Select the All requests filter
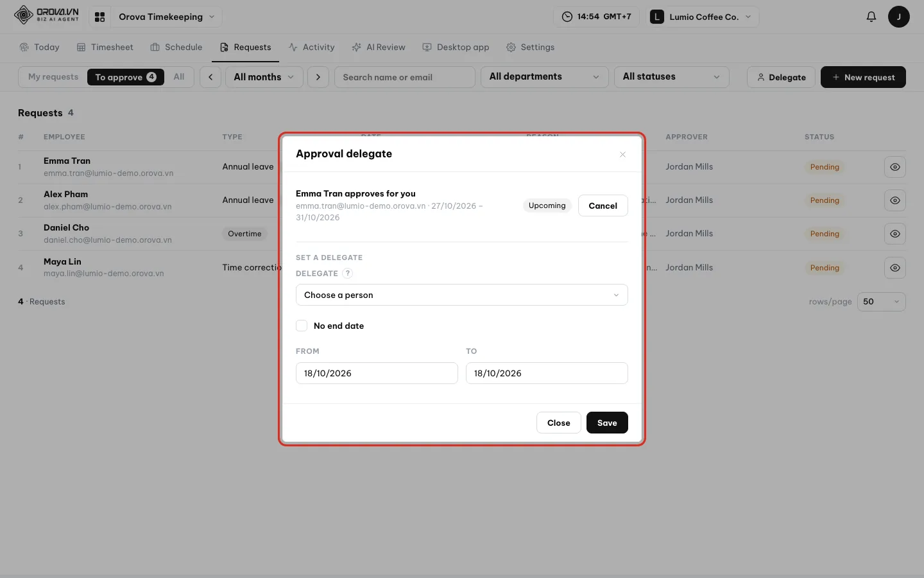Viewport: 924px width, 578px height. [179, 77]
